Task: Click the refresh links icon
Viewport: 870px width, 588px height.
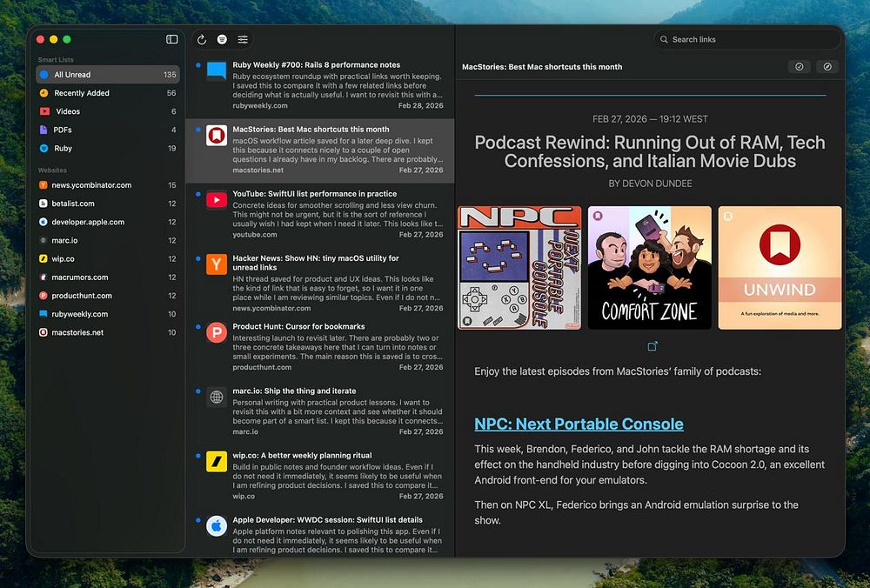Action: coord(202,39)
